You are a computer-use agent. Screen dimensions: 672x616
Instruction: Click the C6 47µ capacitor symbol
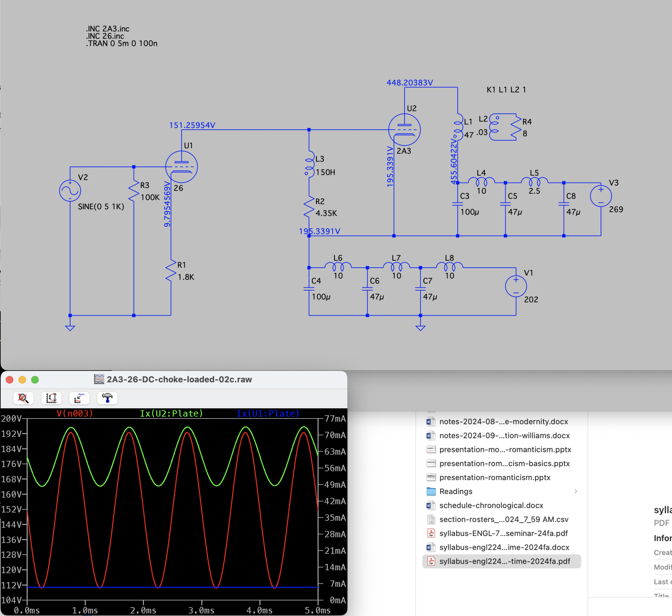pyautogui.click(x=367, y=289)
